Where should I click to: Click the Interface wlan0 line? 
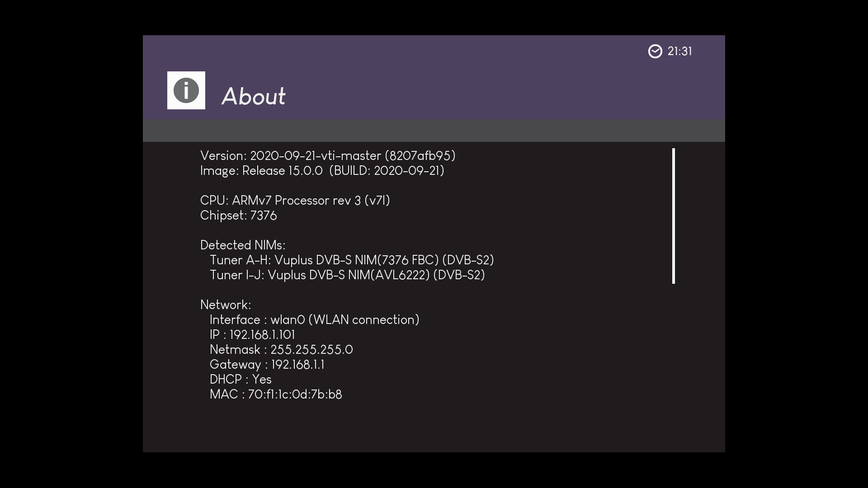pyautogui.click(x=315, y=320)
